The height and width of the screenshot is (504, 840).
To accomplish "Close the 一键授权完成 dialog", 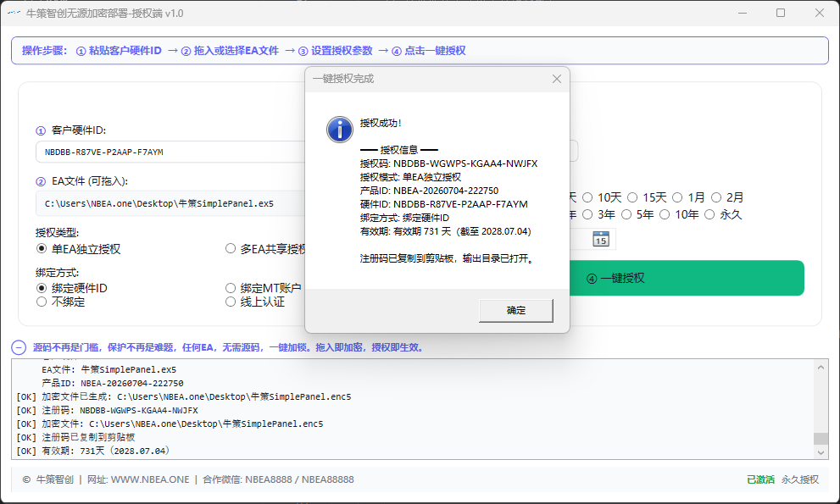I will click(x=557, y=79).
